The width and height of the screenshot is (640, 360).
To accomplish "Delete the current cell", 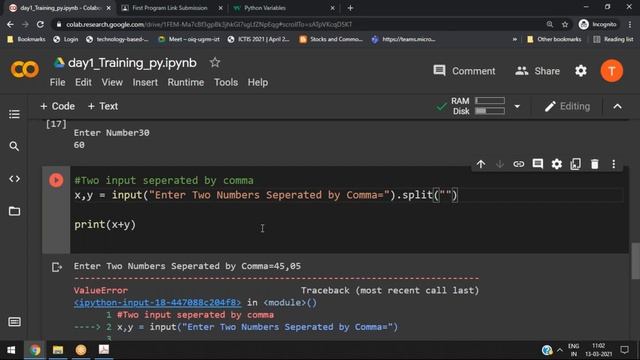I will 595,164.
